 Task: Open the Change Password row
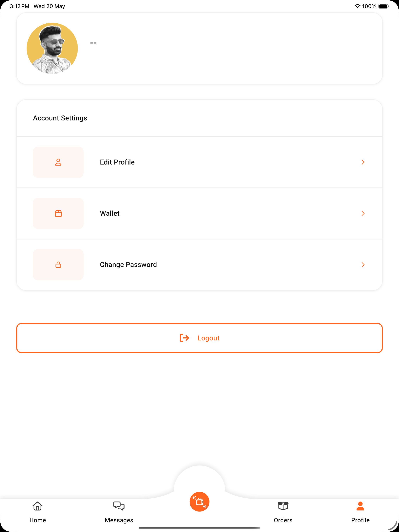point(199,265)
